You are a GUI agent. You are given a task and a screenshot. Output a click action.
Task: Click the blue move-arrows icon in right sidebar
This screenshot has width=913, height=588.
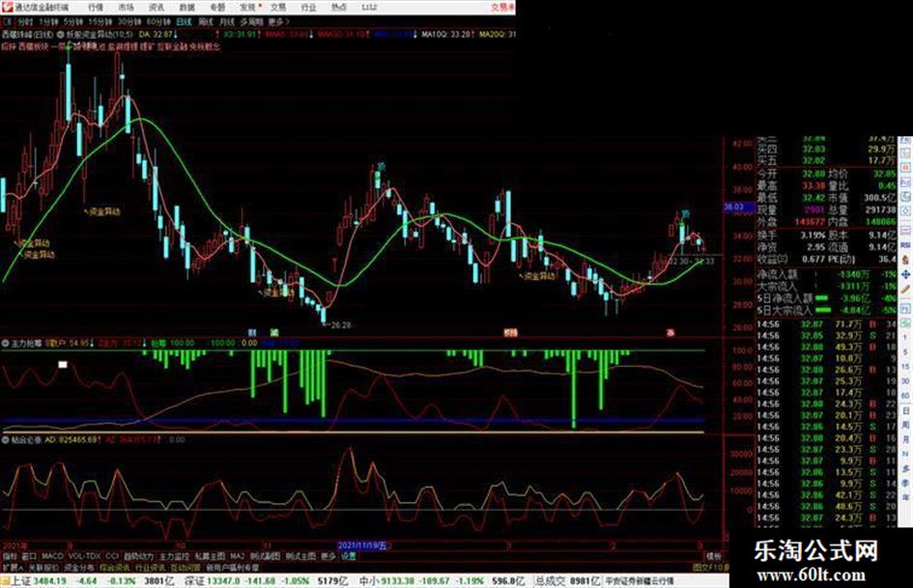[x=905, y=275]
